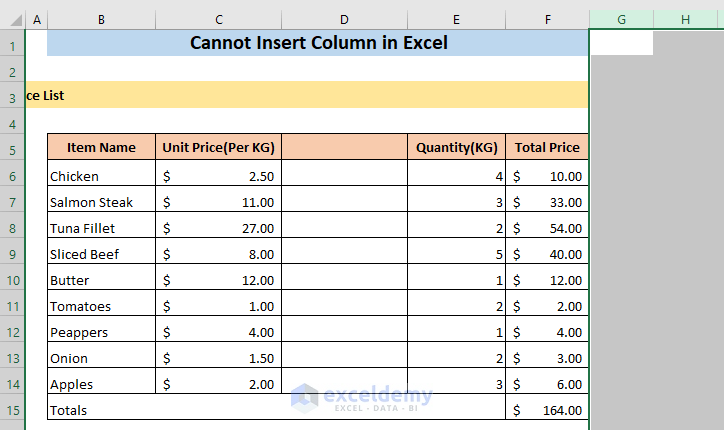Viewport: 724px width, 430px height.
Task: Click the "Total Price" header cell
Action: pyautogui.click(x=546, y=147)
